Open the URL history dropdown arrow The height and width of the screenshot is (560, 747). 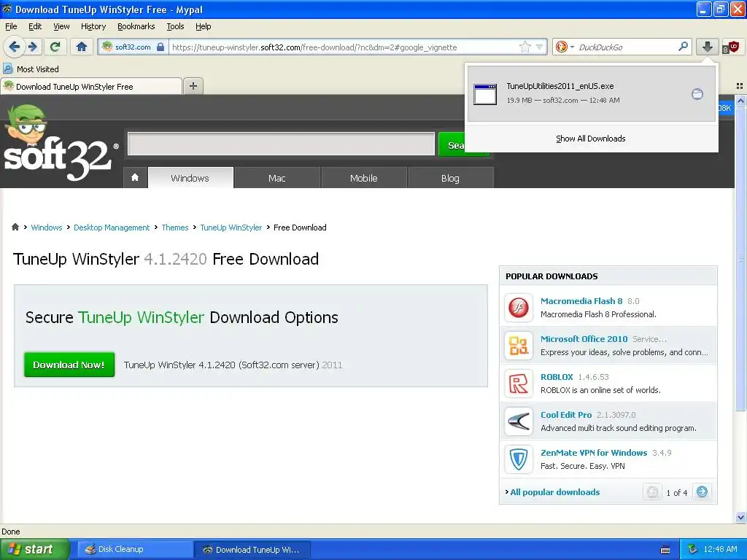(x=539, y=47)
